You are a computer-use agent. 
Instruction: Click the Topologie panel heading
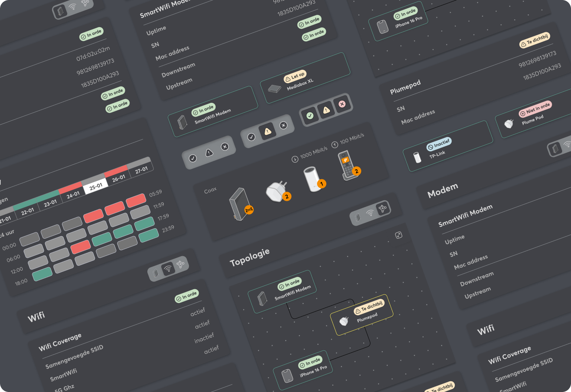(x=249, y=257)
